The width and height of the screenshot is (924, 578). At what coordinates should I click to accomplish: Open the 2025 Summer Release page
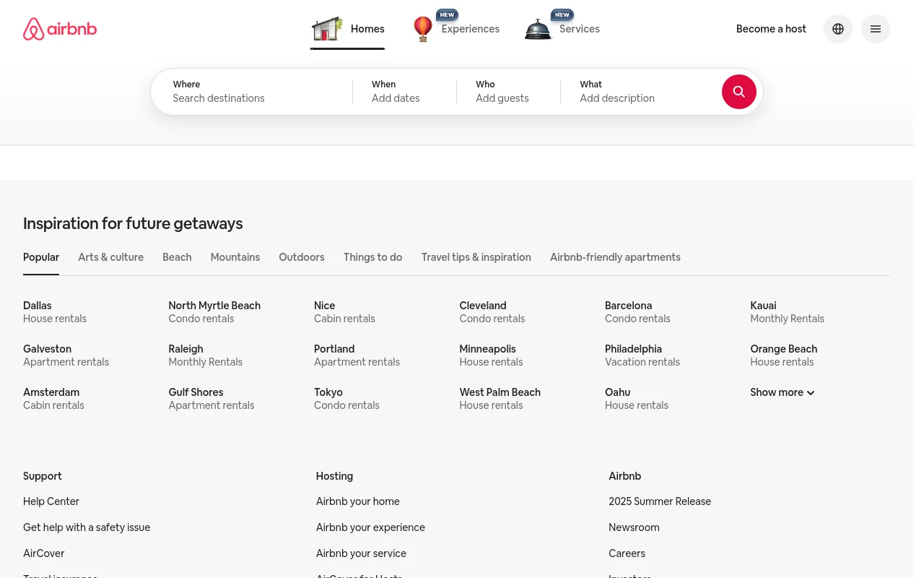click(x=660, y=501)
